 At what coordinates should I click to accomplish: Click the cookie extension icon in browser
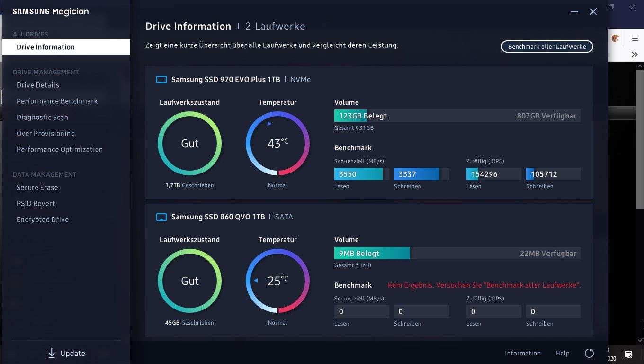pyautogui.click(x=616, y=39)
